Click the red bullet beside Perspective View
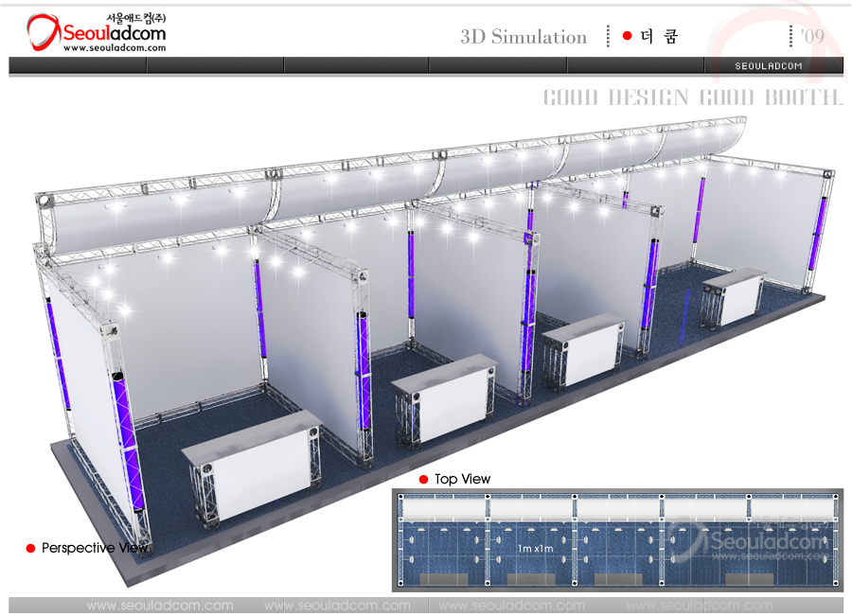Viewport: 852px width, 616px height. [x=30, y=548]
